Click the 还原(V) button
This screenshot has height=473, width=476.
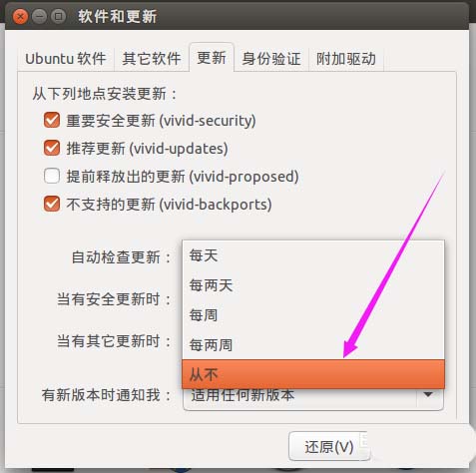pyautogui.click(x=329, y=447)
